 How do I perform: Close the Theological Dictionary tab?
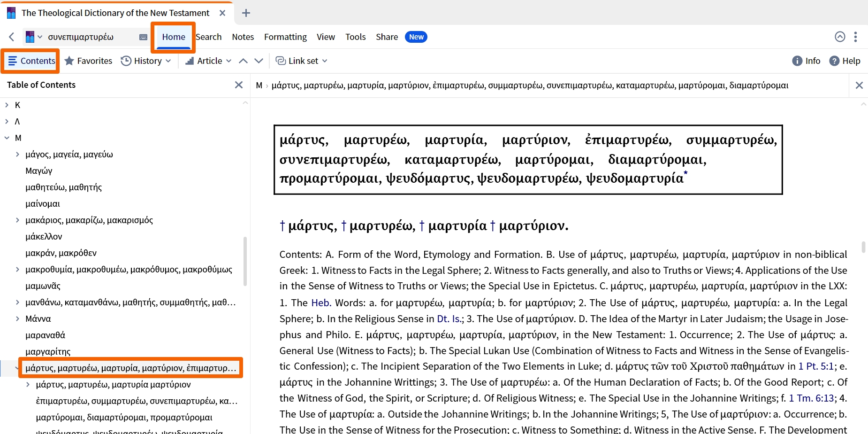222,13
